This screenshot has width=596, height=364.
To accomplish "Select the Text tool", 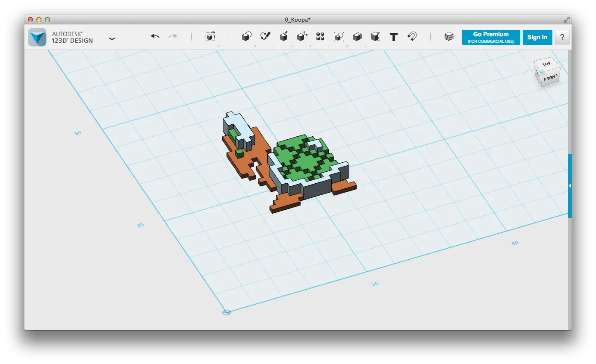I will (394, 37).
